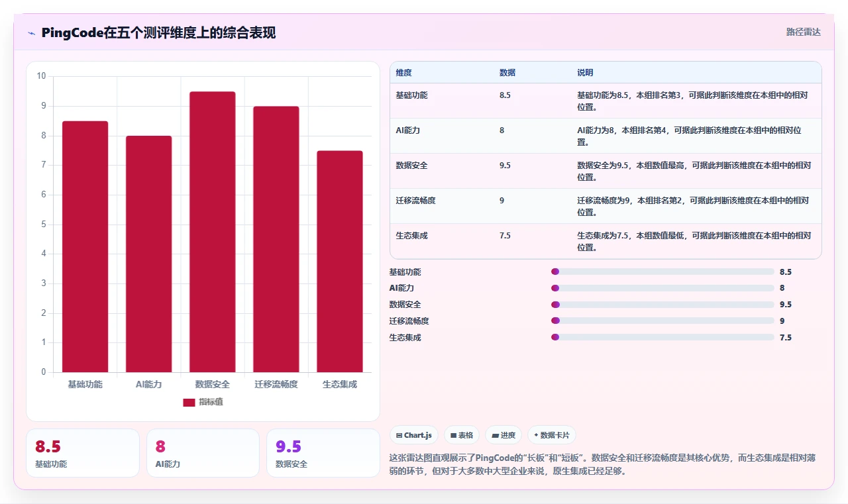Click the 9.5 数据安全 stat card
The width and height of the screenshot is (848, 504).
coord(323,453)
